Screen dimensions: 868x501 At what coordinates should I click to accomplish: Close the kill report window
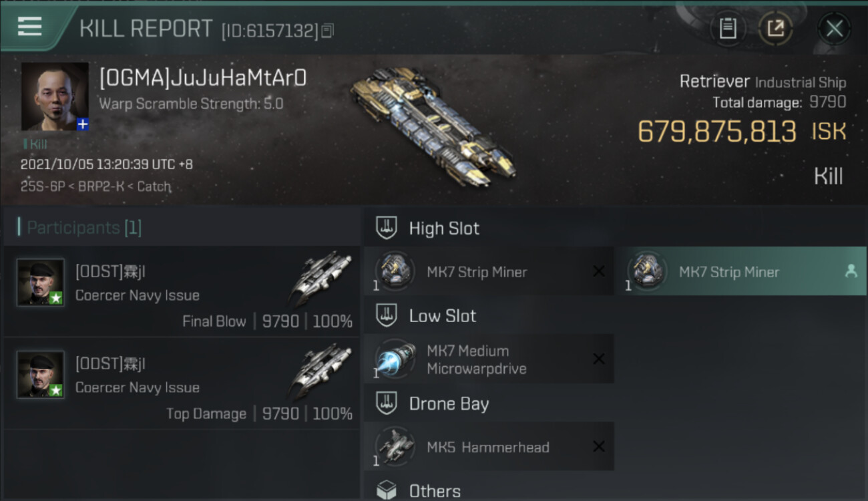834,28
